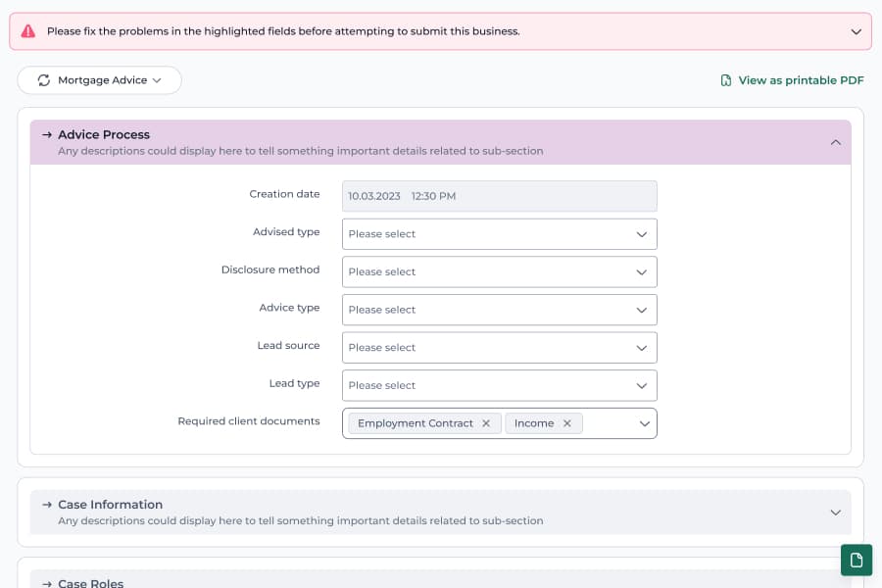
Task: Click the error message about highlighted fields
Action: click(x=283, y=31)
